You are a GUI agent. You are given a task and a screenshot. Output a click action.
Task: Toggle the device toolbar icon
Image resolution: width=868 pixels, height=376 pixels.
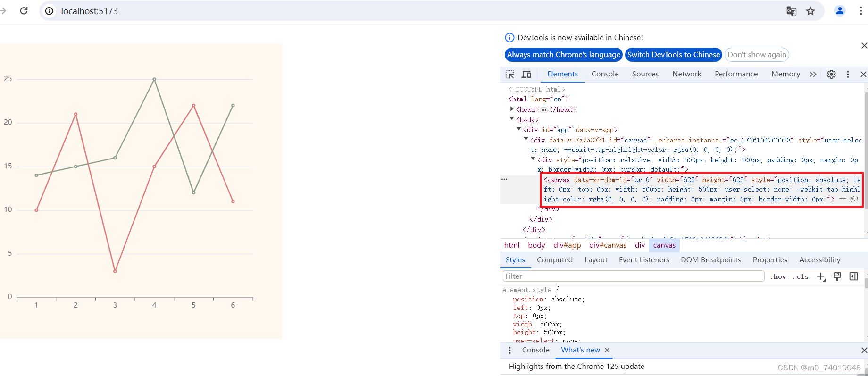click(x=526, y=74)
